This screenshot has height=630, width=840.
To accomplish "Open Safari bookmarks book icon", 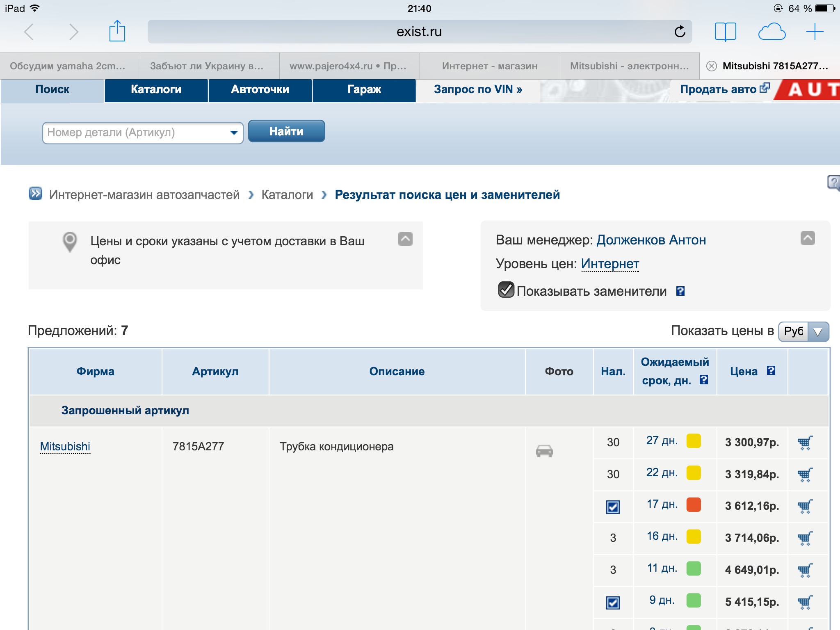I will point(725,32).
